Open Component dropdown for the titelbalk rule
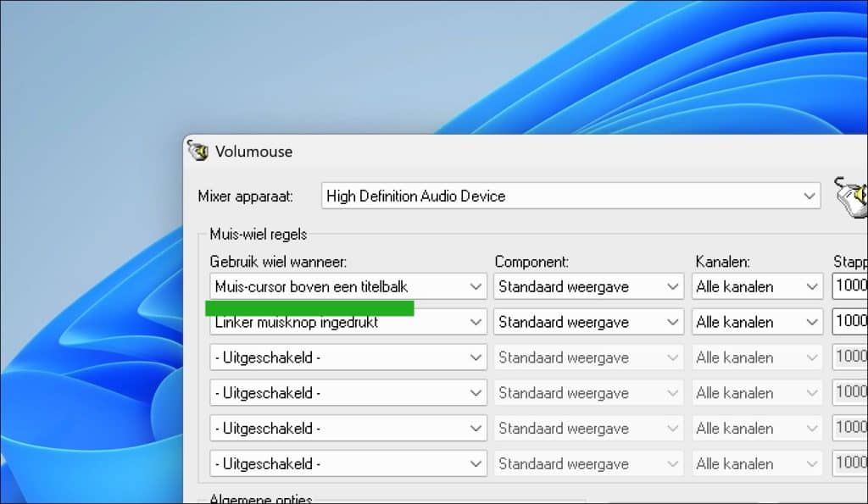The height and width of the screenshot is (504, 868). 588,286
